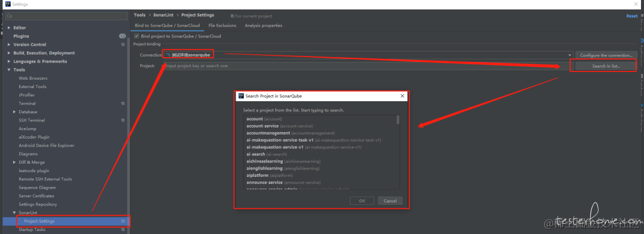Click the project list scrollbar thumb
The width and height of the screenshot is (644, 234).
[x=398, y=120]
